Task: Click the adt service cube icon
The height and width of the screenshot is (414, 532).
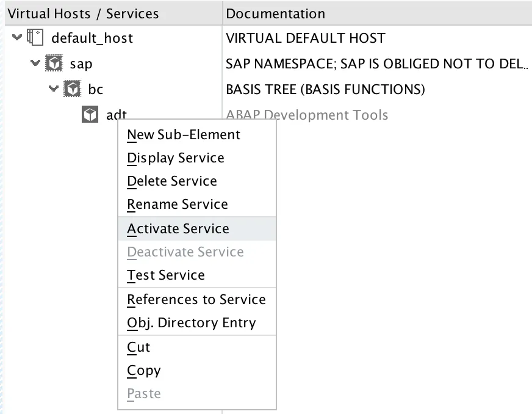Action: coord(90,115)
